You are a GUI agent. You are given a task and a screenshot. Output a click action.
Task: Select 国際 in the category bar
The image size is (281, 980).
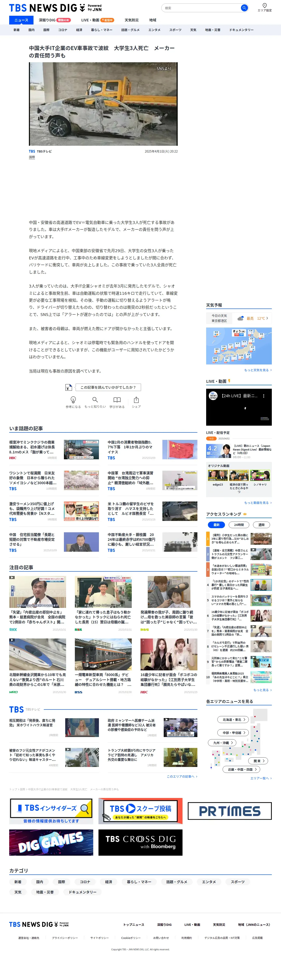[x=46, y=30]
